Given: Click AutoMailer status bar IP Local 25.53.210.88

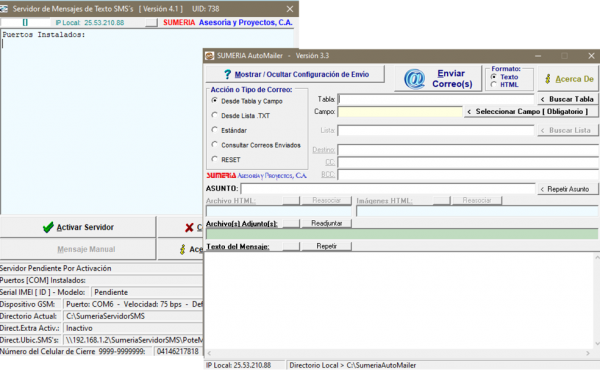Looking at the screenshot, I should pos(238,365).
